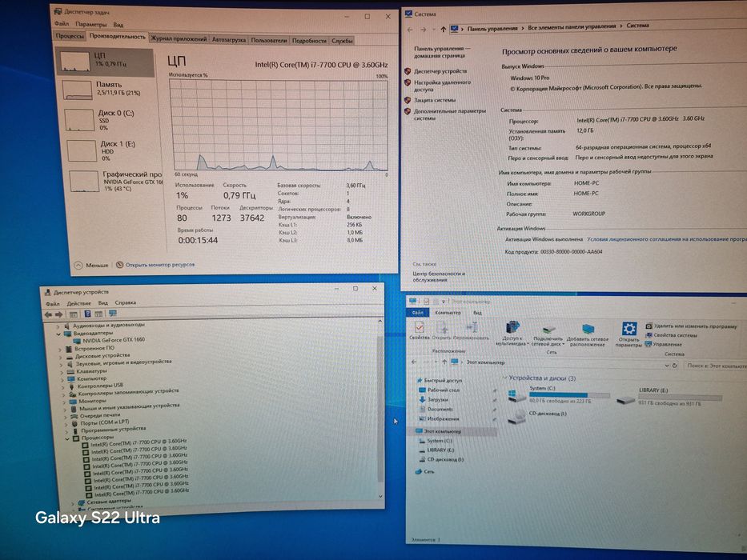Collapse the Процессоры tree node

67,438
